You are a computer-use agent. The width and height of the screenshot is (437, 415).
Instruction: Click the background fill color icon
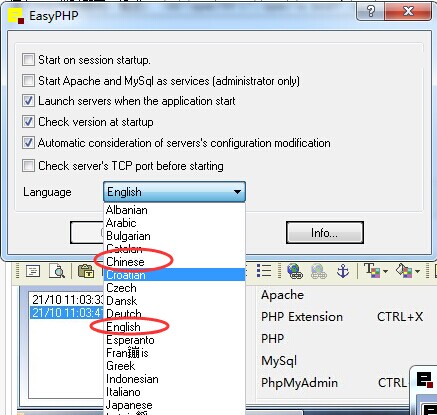click(x=404, y=270)
